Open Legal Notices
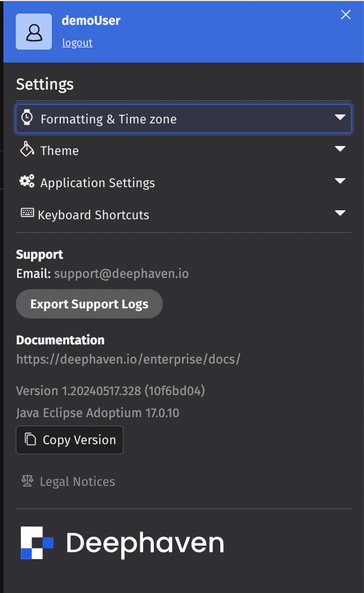 point(77,482)
